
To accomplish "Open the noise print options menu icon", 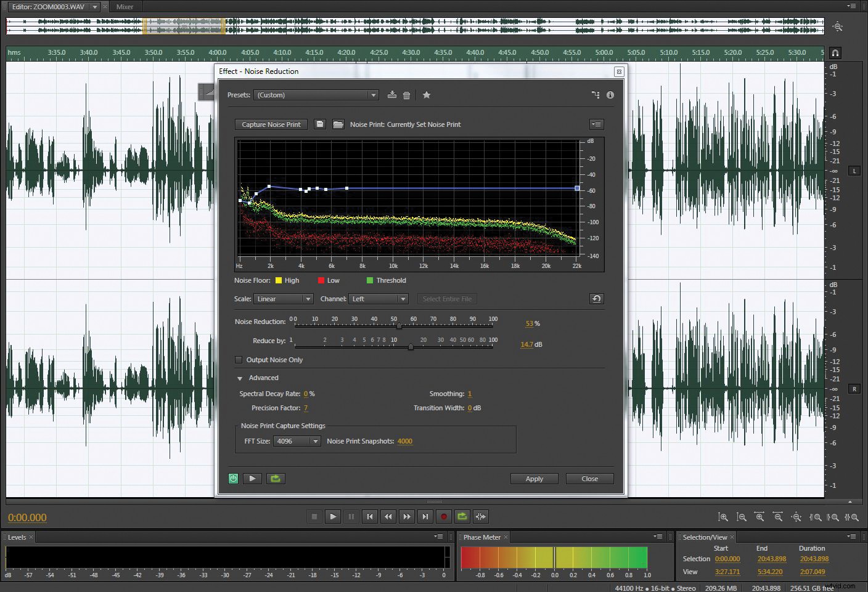I will point(596,124).
